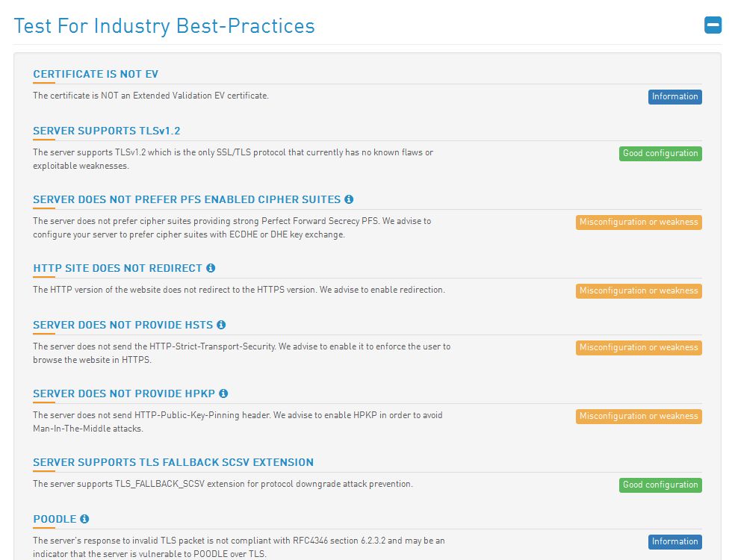Click Misconfiguration or weakness badge for HPKP
The height and width of the screenshot is (560, 732).
pos(639,417)
